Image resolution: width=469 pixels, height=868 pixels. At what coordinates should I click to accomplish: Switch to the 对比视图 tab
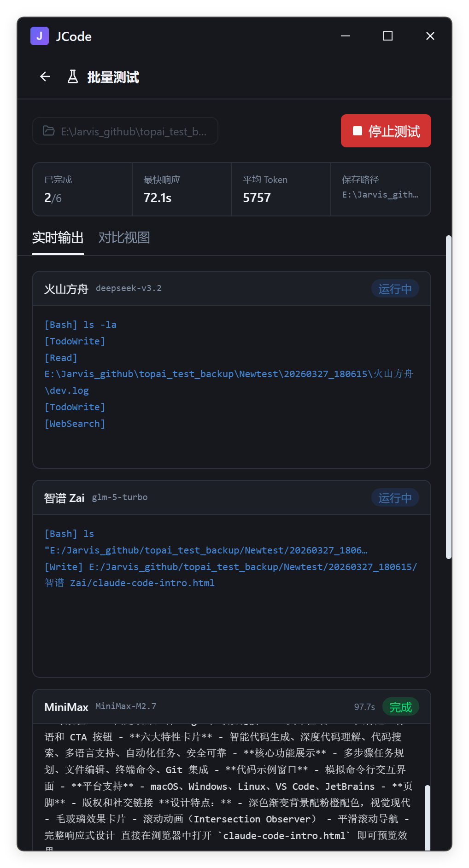(x=124, y=238)
